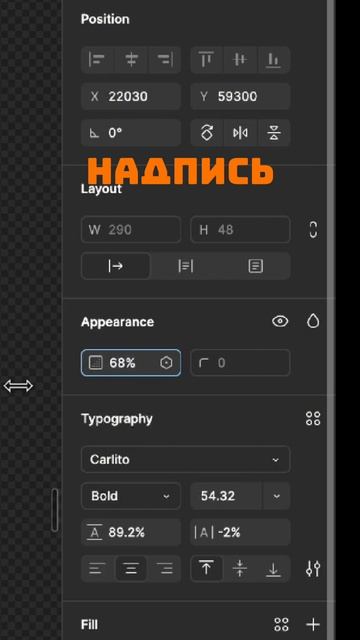
Task: Click the rotation angle field 0°
Action: (131, 133)
